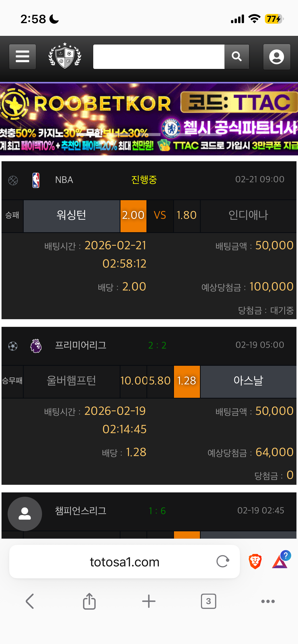The height and width of the screenshot is (644, 298).
Task: Tap the share icon in bottom toolbar
Action: 89,601
